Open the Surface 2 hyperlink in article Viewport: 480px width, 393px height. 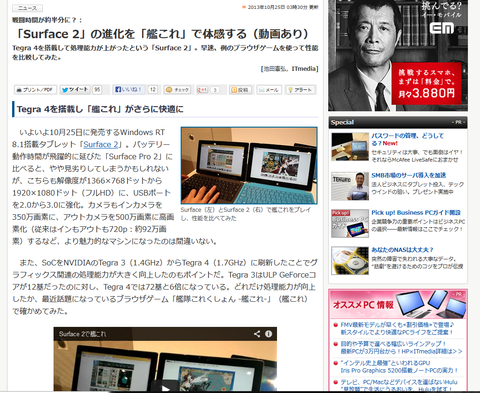click(x=101, y=144)
